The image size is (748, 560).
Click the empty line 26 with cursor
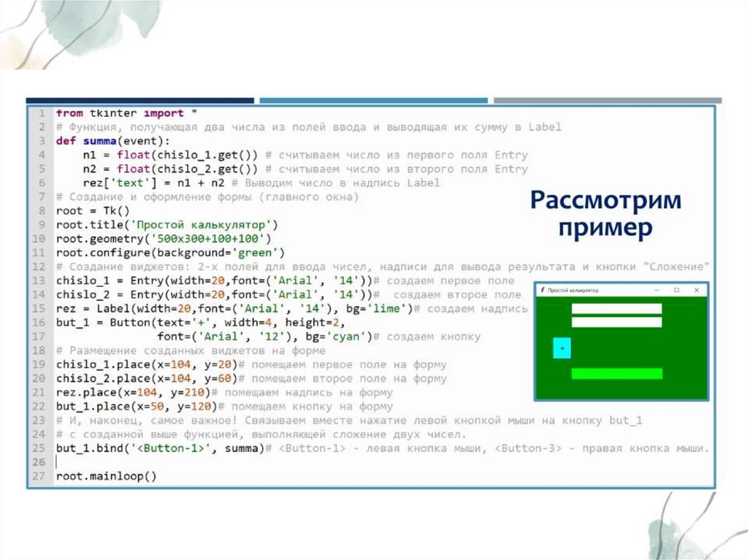pyautogui.click(x=381, y=462)
